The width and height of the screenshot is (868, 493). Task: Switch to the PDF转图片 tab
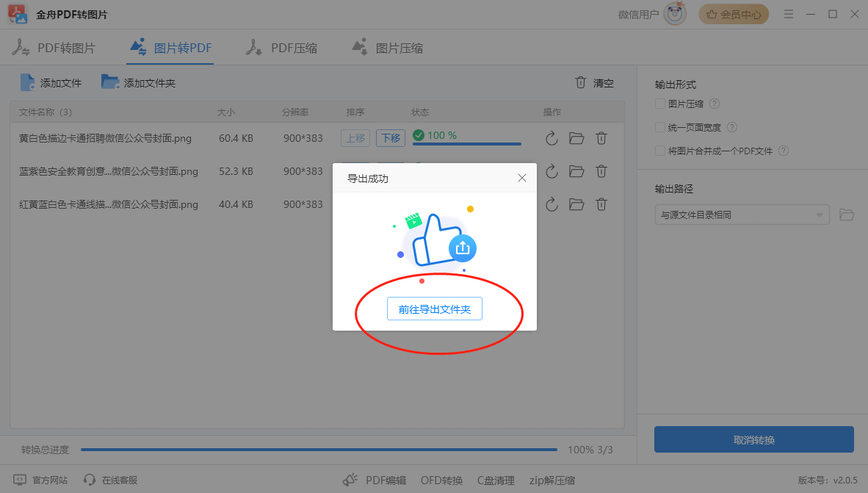pos(54,48)
